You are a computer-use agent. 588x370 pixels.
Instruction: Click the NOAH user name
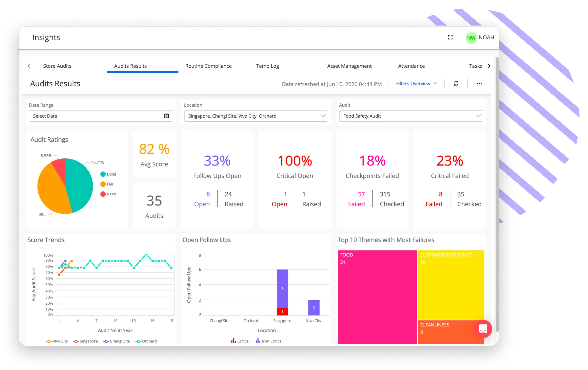(x=486, y=38)
